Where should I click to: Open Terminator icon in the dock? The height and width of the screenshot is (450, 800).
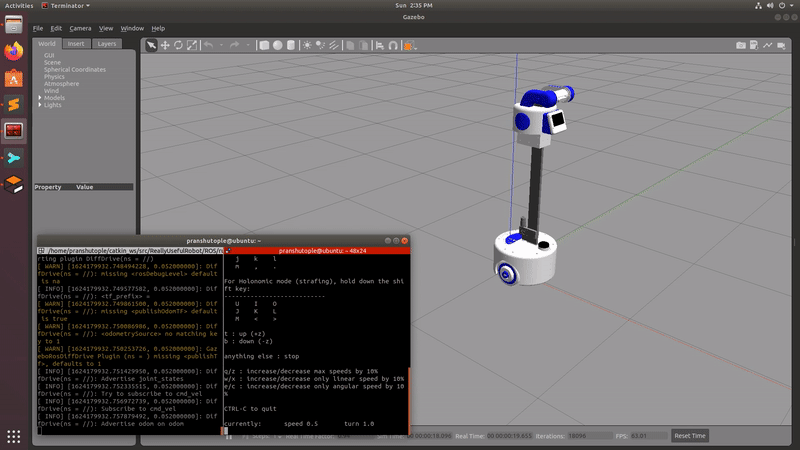[14, 131]
